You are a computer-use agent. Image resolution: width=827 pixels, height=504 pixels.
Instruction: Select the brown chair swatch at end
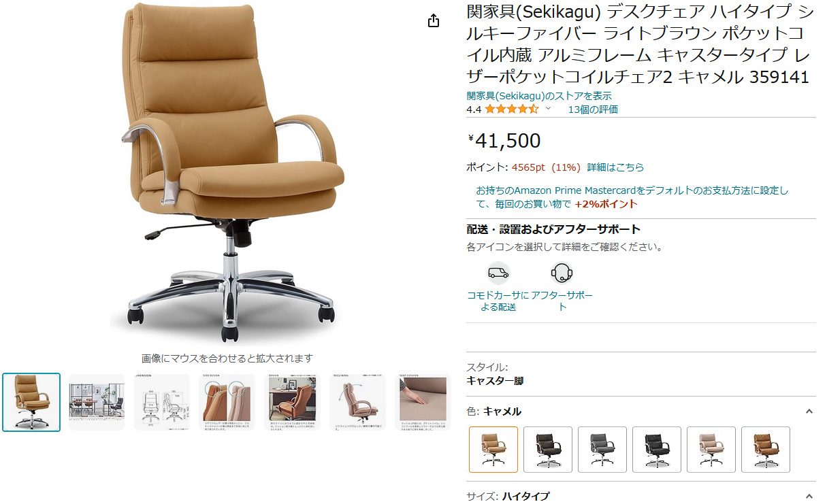pos(766,450)
